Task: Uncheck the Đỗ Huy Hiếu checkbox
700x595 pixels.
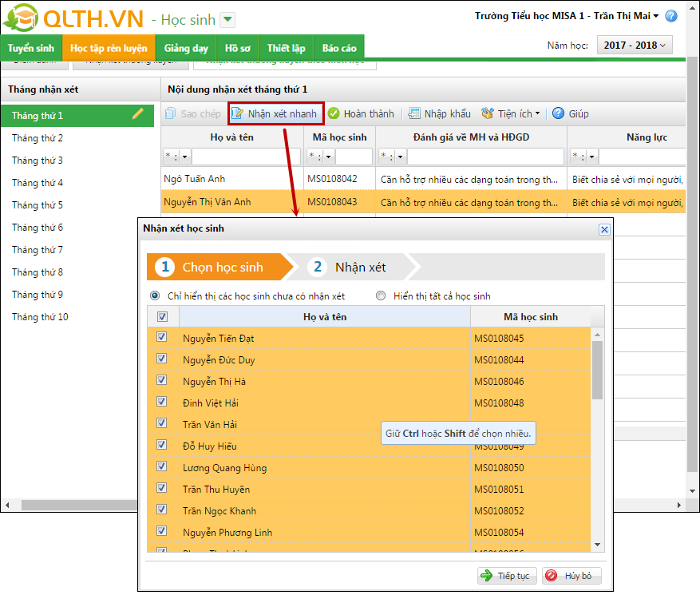Action: coord(161,445)
